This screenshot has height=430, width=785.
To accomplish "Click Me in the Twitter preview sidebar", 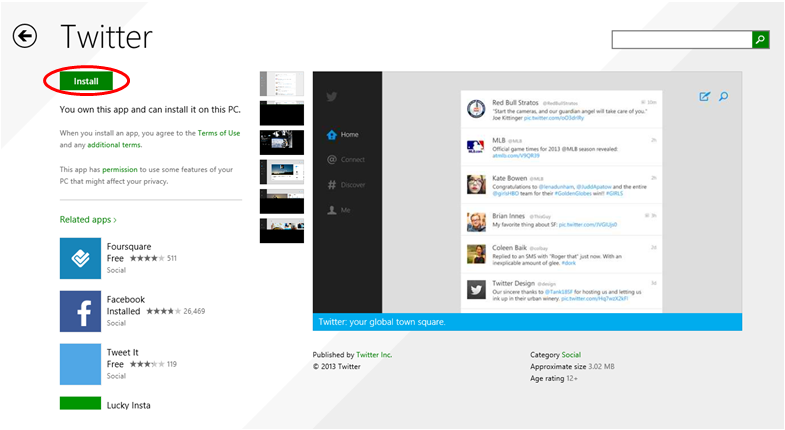I will coord(338,210).
